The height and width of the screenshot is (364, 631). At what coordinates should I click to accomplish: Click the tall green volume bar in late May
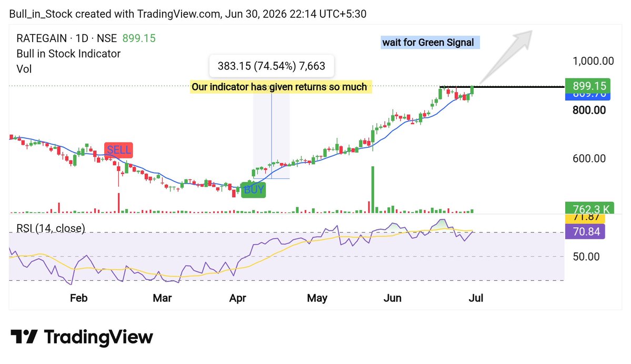coord(373,189)
